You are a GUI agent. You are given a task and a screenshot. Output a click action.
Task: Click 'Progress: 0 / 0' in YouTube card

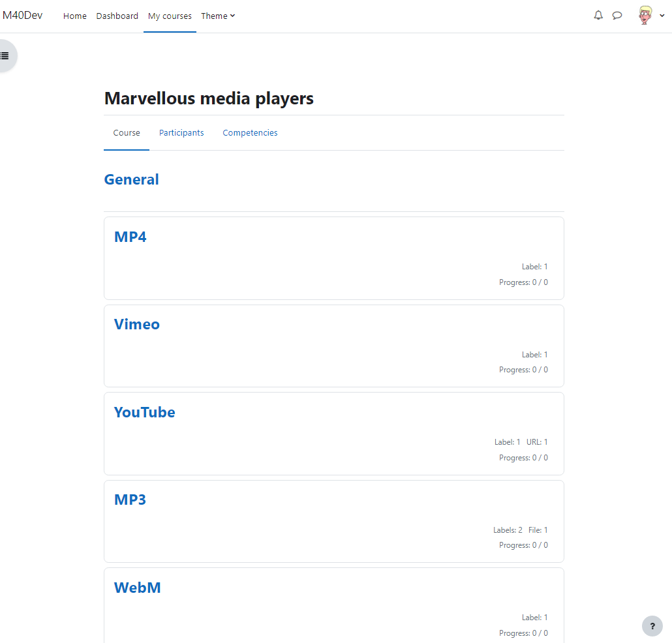point(523,458)
